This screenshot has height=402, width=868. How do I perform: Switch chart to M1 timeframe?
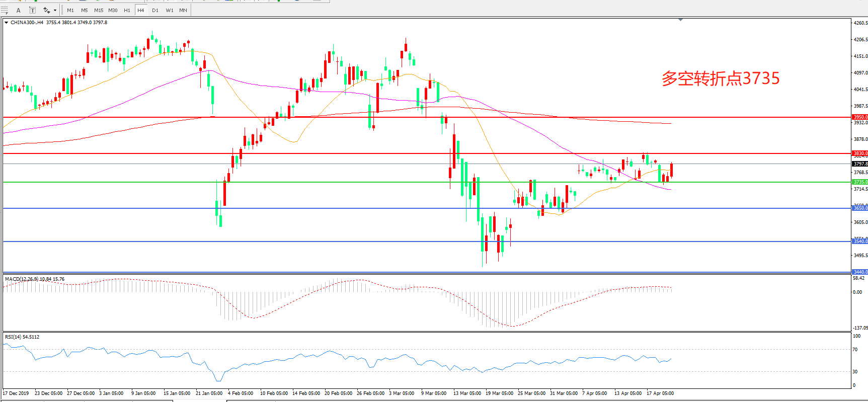[70, 10]
